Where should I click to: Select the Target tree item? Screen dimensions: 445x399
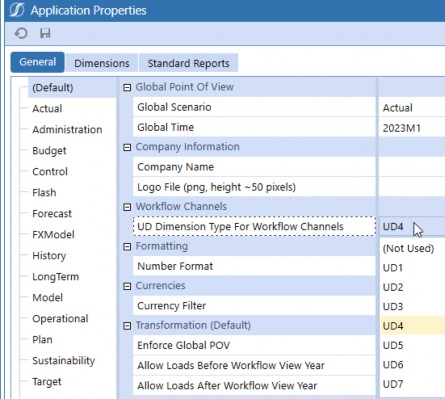(47, 382)
